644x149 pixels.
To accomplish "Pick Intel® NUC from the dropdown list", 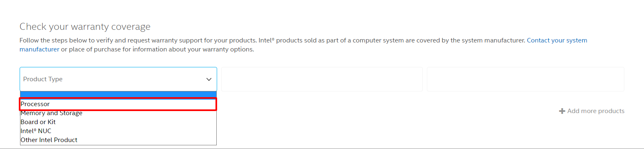I will point(118,131).
